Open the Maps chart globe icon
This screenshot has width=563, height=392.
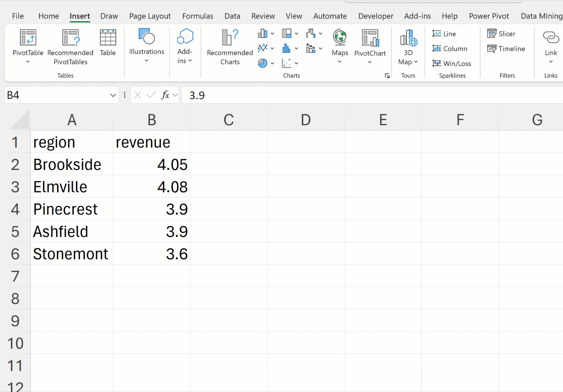340,38
